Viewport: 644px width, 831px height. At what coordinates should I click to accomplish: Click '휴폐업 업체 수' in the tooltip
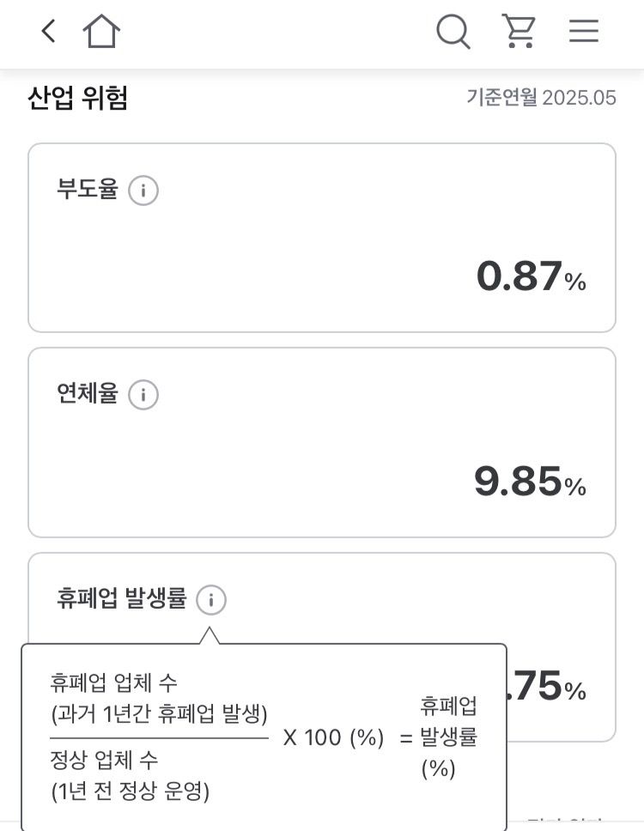pos(113,683)
